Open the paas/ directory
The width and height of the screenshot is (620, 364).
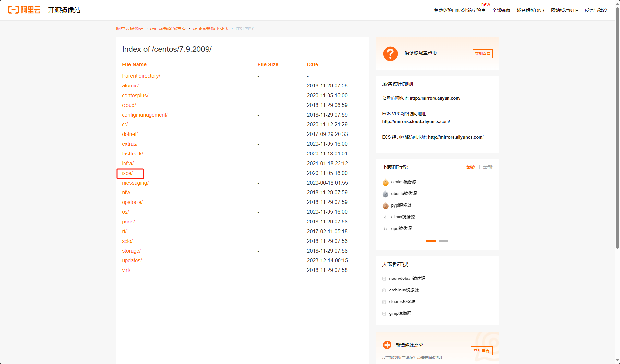[x=128, y=222]
